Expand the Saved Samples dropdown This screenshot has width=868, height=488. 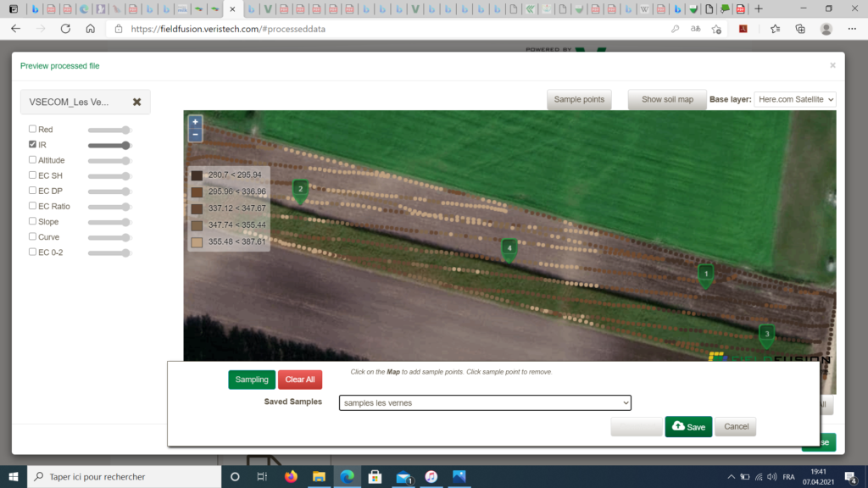click(x=485, y=403)
